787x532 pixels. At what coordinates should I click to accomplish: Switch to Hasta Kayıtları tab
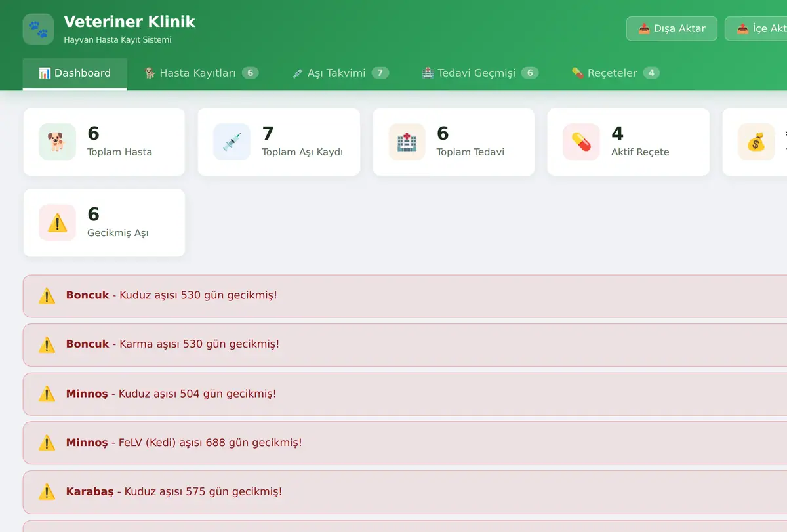pos(201,73)
